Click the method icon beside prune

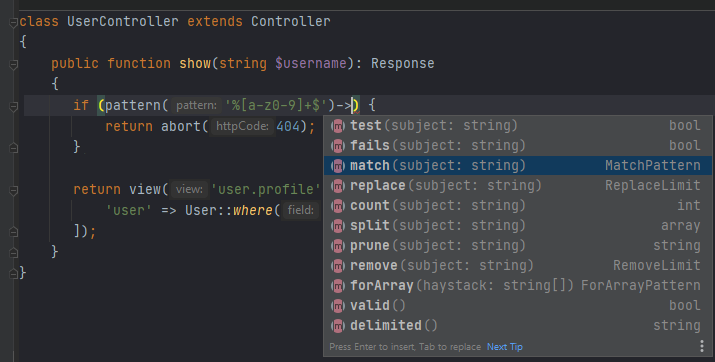pos(338,246)
